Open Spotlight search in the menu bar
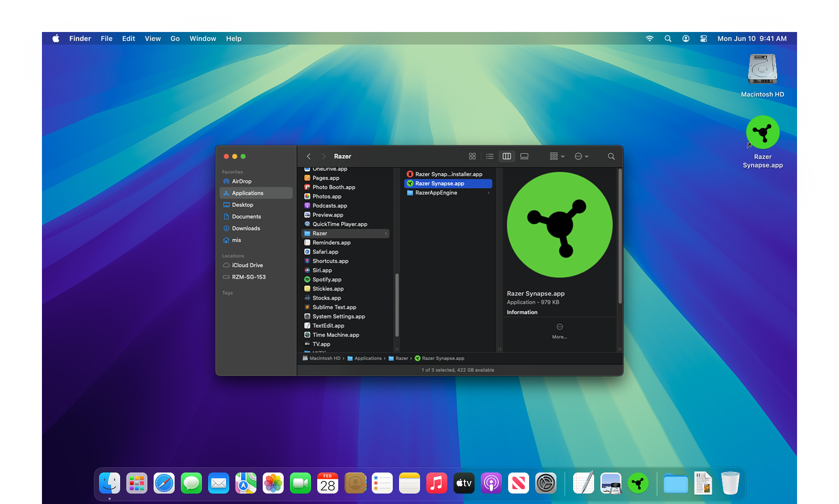 point(668,38)
